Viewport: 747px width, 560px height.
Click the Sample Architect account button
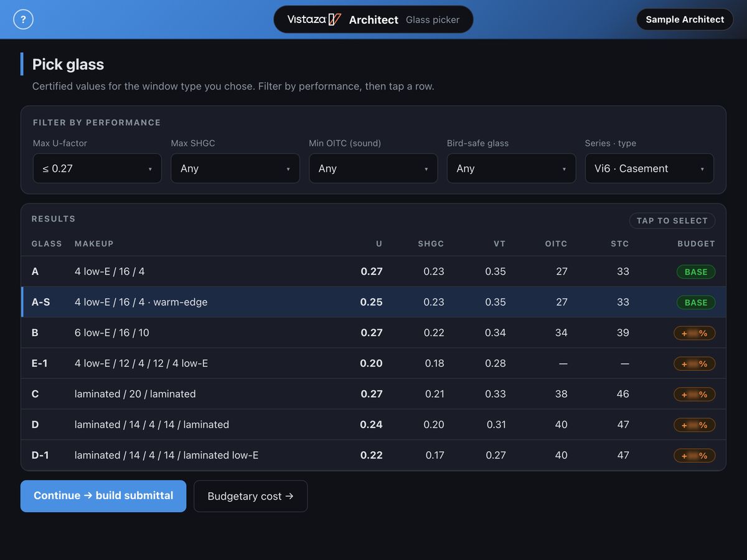(x=685, y=19)
